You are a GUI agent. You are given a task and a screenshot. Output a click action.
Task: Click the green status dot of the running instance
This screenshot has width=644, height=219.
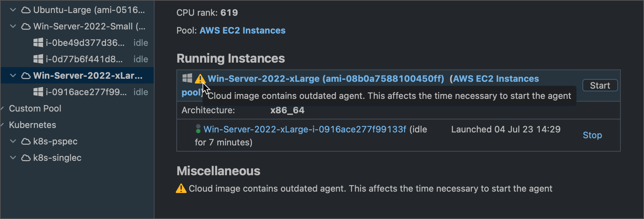198,129
